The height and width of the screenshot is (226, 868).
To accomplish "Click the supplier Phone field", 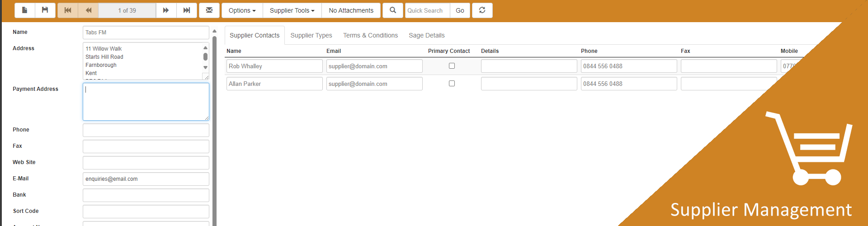I will click(x=146, y=130).
